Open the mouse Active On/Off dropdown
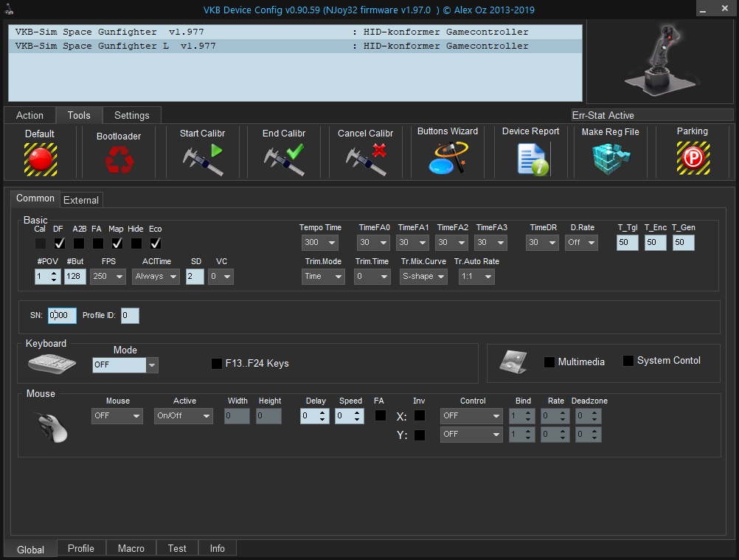Viewport: 739px width, 560px height. pyautogui.click(x=184, y=416)
